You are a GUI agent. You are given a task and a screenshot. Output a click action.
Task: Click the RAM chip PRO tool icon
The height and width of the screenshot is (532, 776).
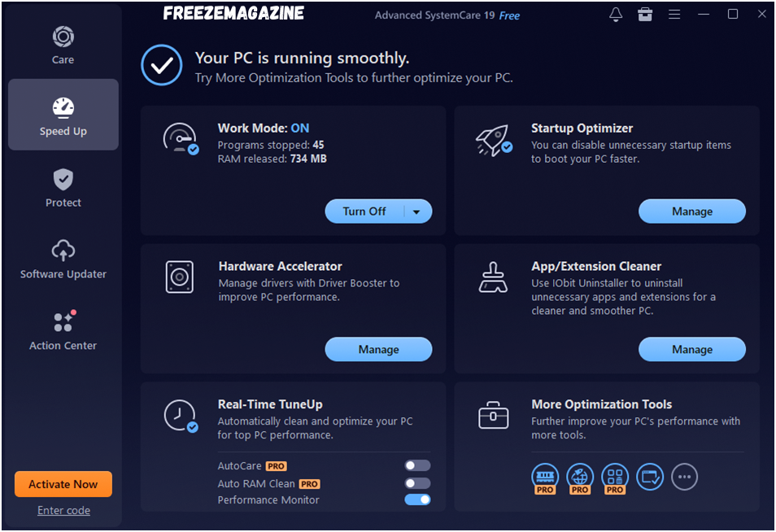pos(545,477)
